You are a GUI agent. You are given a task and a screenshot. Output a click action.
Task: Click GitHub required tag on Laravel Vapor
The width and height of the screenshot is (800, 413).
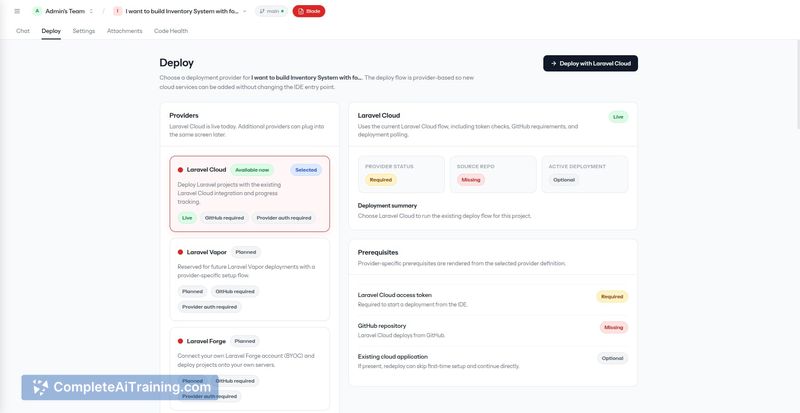pyautogui.click(x=235, y=291)
